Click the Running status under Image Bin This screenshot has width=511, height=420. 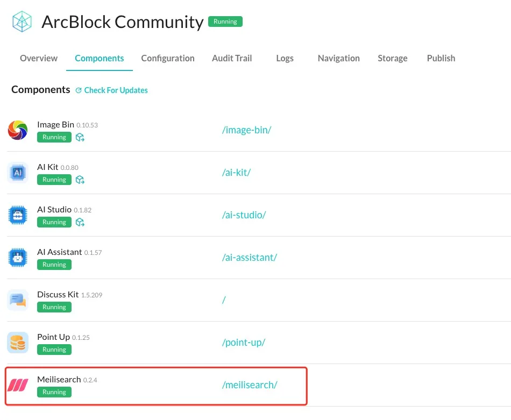tap(54, 137)
